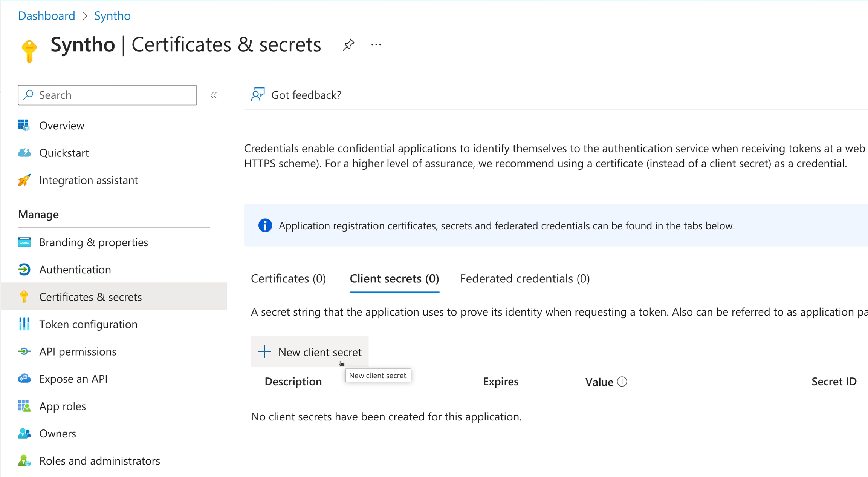Sort by the Expires column header

pos(500,382)
